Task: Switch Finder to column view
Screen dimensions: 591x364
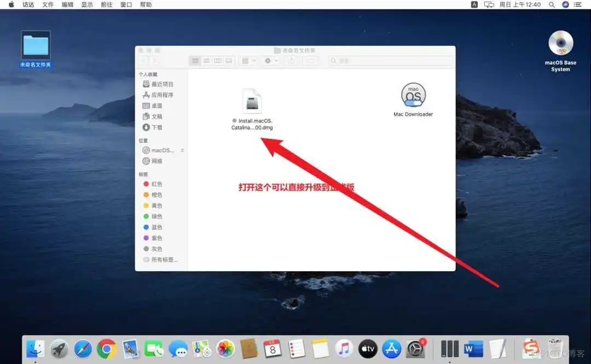Action: (x=217, y=60)
